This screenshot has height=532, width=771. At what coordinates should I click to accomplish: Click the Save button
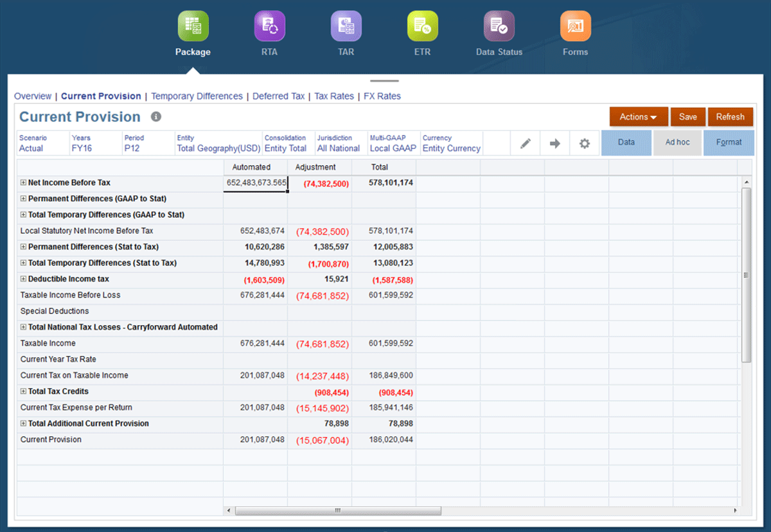click(x=687, y=117)
